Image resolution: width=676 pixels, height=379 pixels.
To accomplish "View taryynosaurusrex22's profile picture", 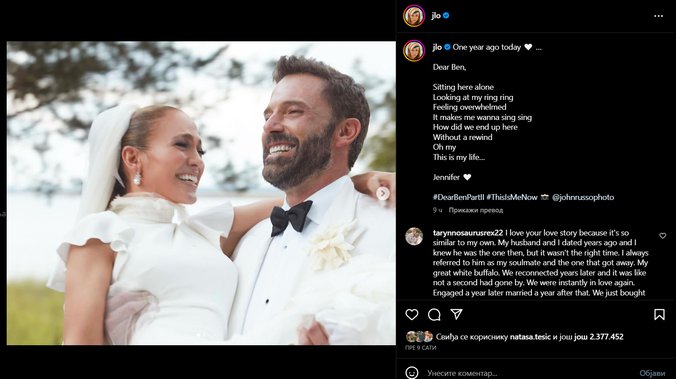I will 414,236.
